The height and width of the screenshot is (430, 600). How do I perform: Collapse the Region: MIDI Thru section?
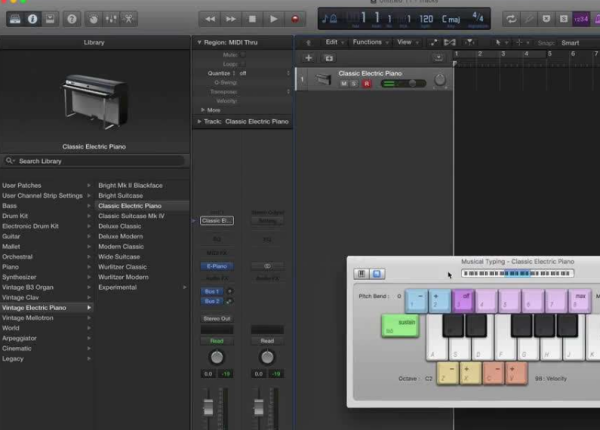[x=199, y=42]
